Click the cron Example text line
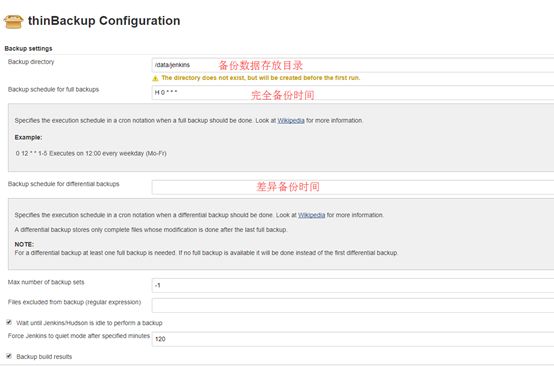The width and height of the screenshot is (554, 366). (x=91, y=153)
